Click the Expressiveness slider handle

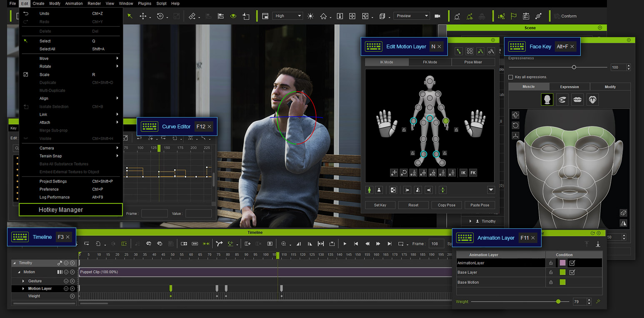(x=574, y=67)
